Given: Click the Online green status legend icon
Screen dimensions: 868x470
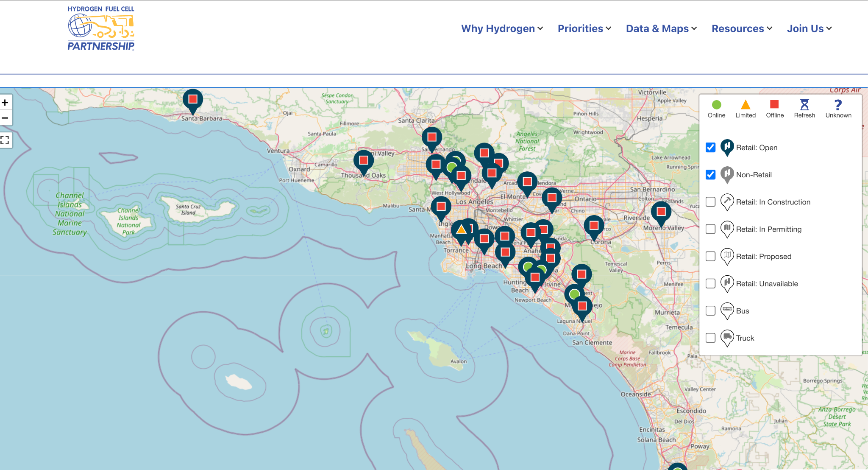Looking at the screenshot, I should (x=716, y=104).
